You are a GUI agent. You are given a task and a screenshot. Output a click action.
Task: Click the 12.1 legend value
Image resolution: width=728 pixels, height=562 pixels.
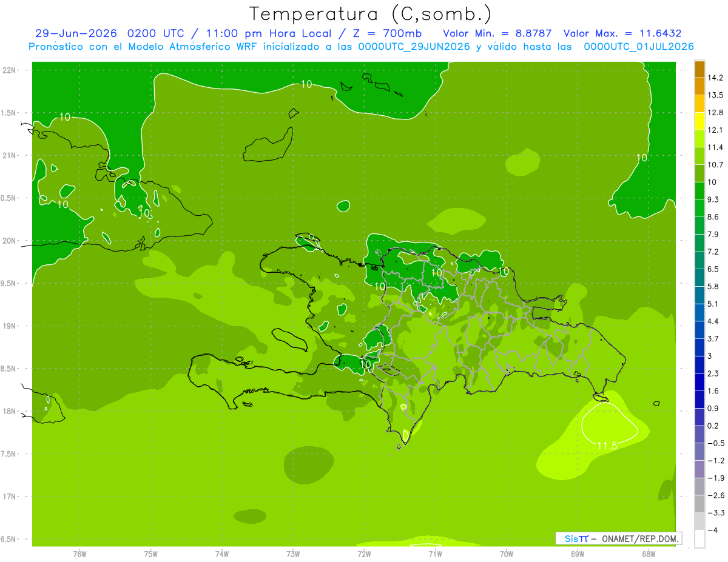(716, 130)
